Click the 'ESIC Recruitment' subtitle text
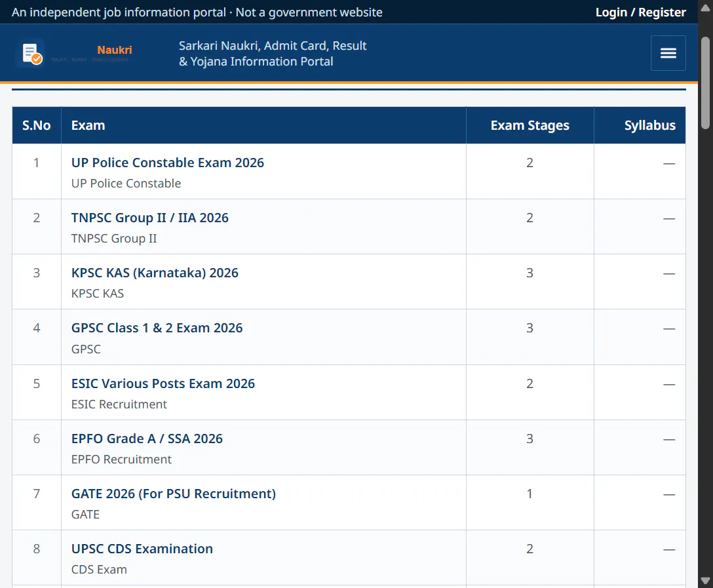 [x=119, y=404]
